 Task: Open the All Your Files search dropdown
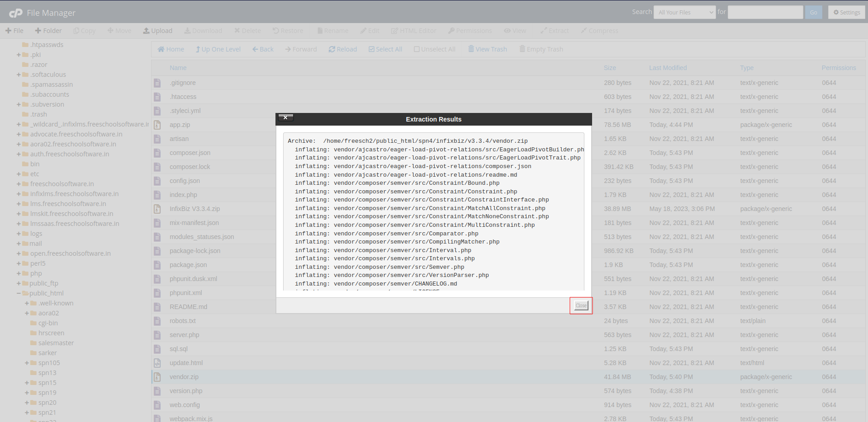click(684, 12)
